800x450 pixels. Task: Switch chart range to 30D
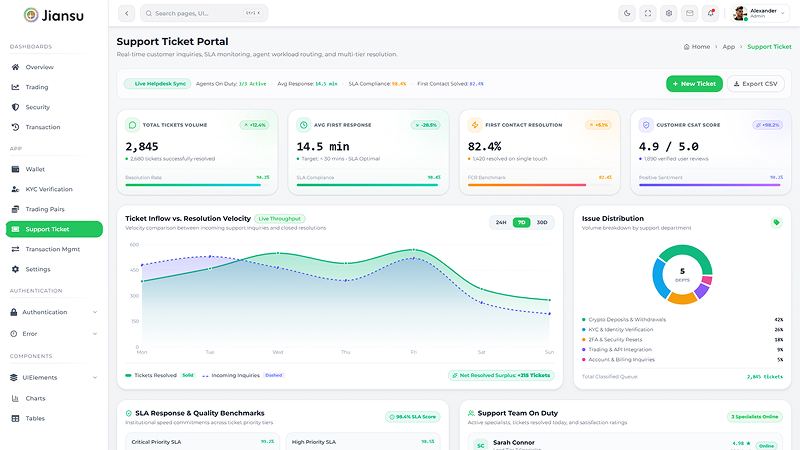pos(542,222)
